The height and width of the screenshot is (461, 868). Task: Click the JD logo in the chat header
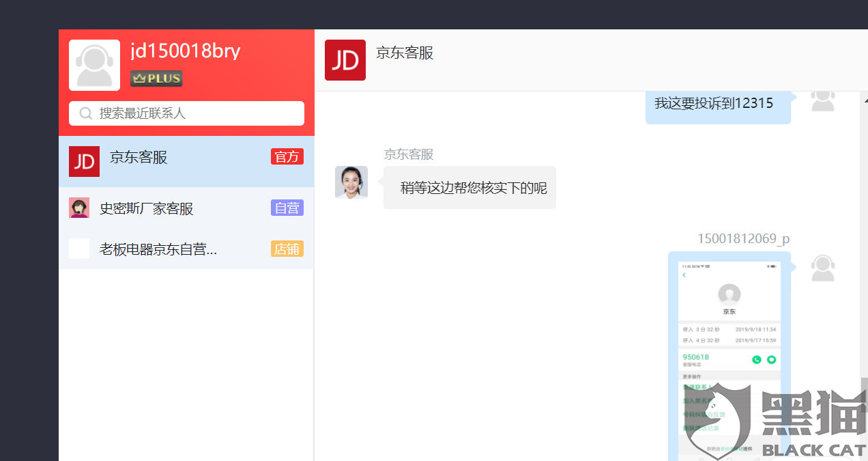[345, 60]
